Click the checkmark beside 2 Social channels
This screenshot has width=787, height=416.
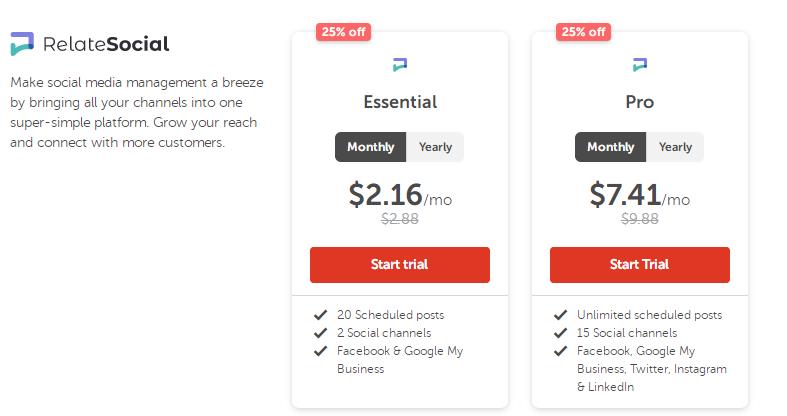tap(320, 333)
